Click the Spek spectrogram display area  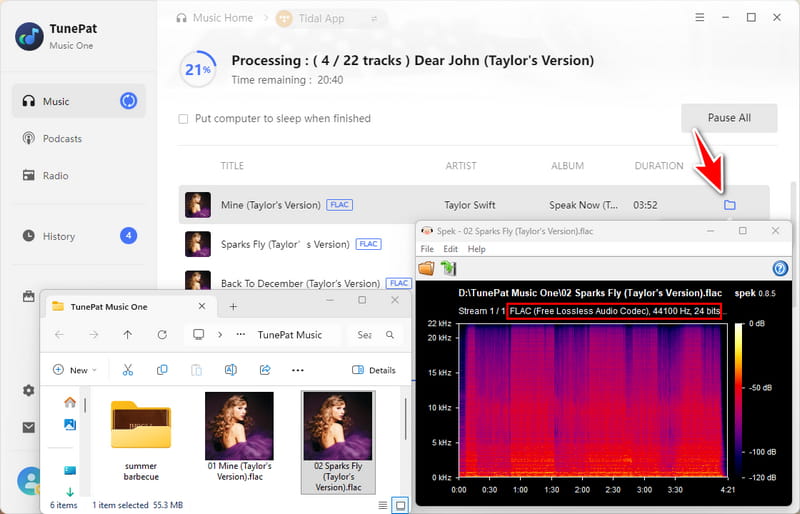point(593,400)
